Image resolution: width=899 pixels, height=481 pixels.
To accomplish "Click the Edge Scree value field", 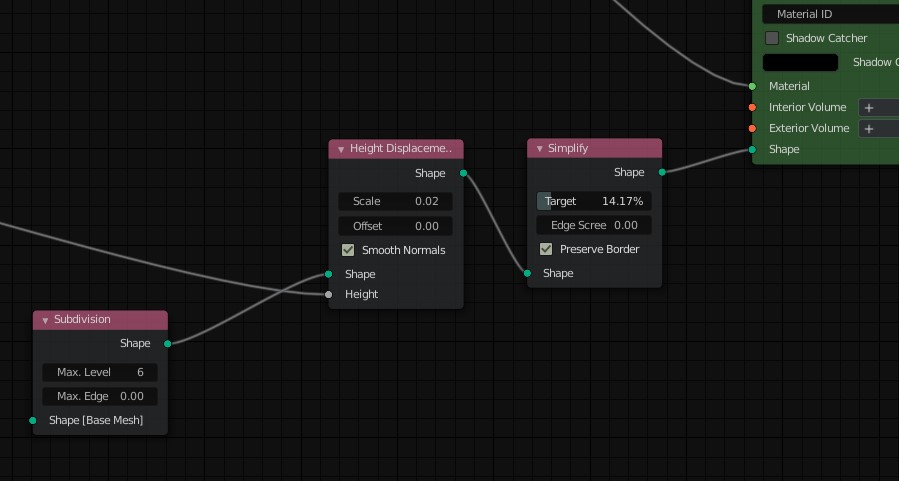I will 594,225.
